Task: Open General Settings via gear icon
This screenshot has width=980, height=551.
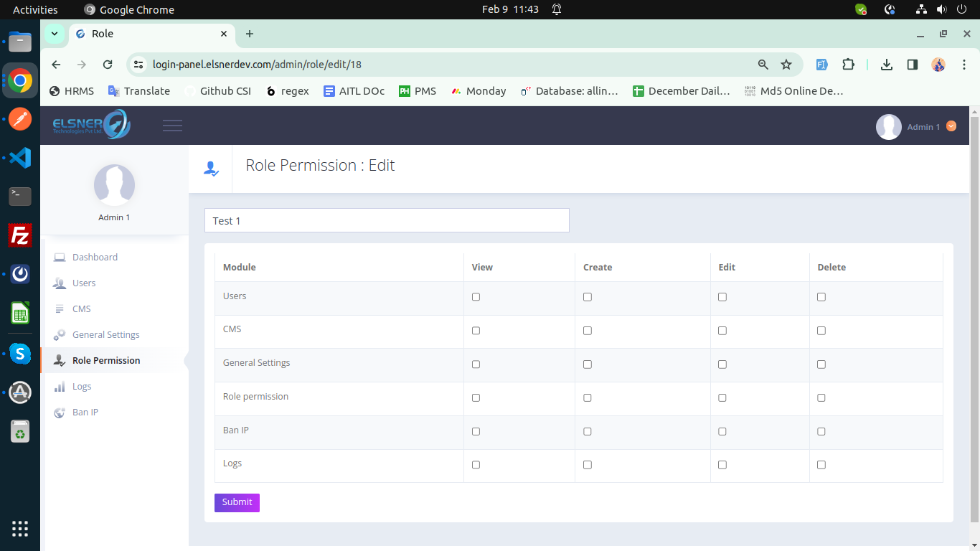Action: (59, 334)
